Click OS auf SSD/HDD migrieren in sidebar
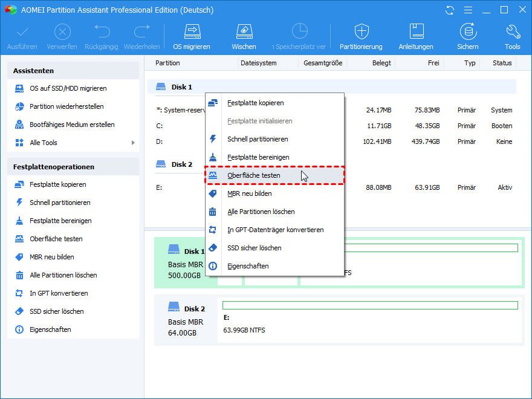This screenshot has width=532, height=399. (68, 88)
